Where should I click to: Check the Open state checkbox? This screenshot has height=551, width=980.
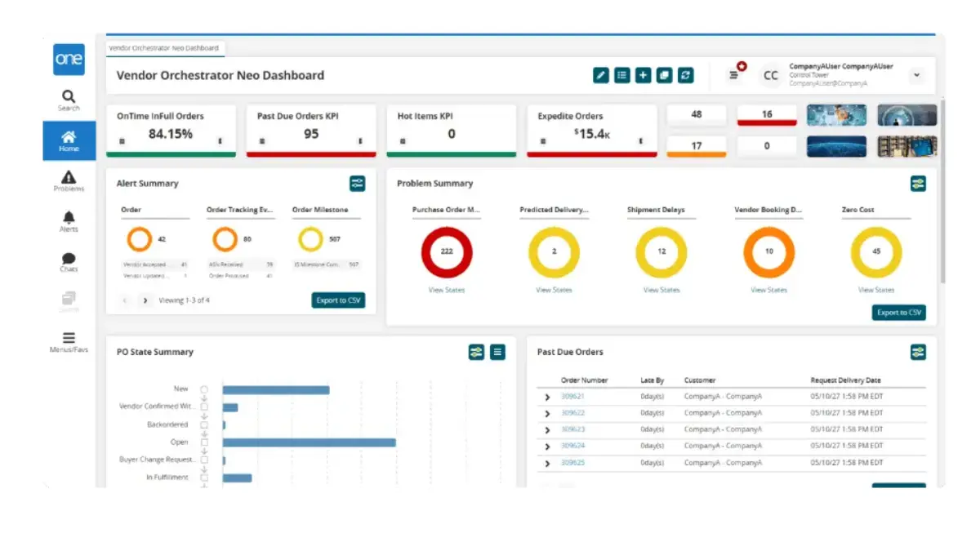coord(204,442)
